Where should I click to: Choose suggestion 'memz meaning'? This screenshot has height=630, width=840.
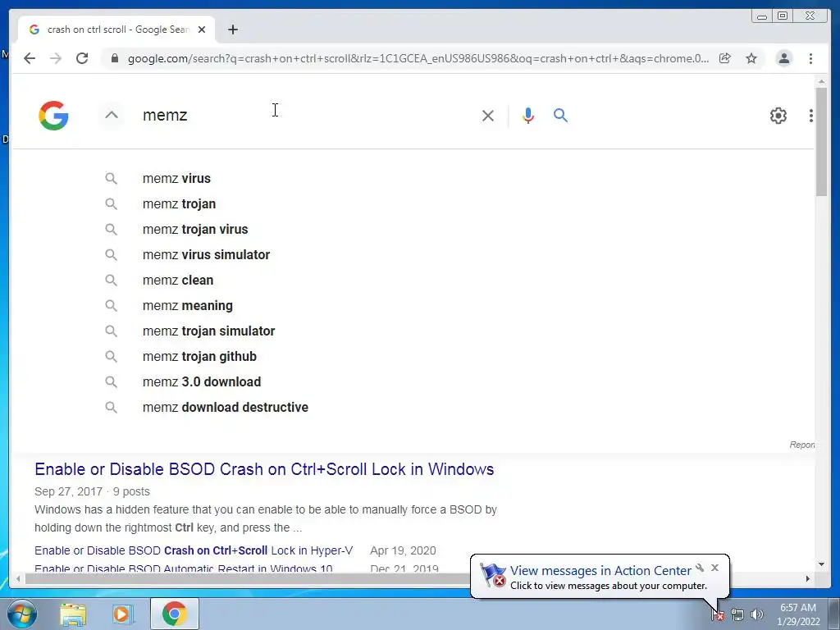tap(188, 306)
